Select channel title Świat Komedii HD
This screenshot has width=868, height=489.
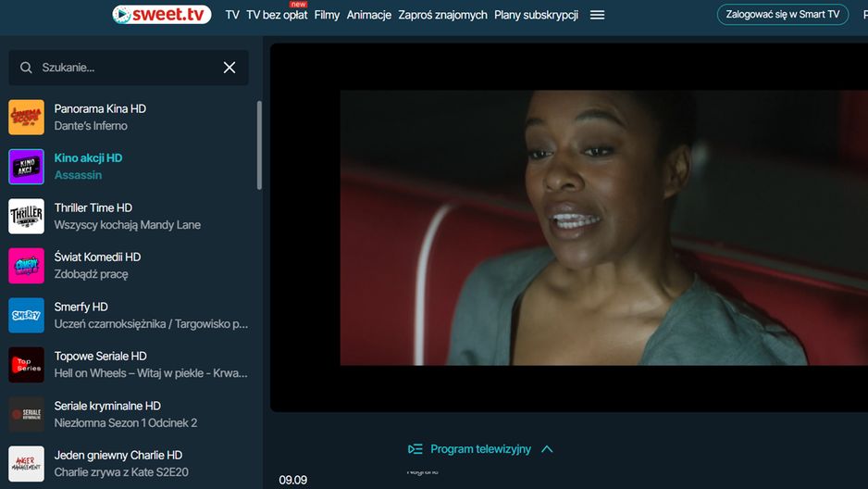coord(97,257)
